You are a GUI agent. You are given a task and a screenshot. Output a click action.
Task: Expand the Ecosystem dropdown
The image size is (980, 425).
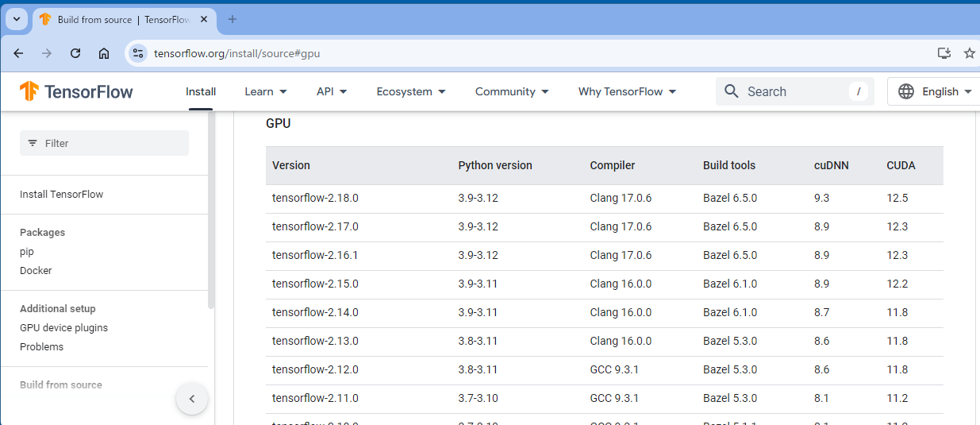pos(411,91)
